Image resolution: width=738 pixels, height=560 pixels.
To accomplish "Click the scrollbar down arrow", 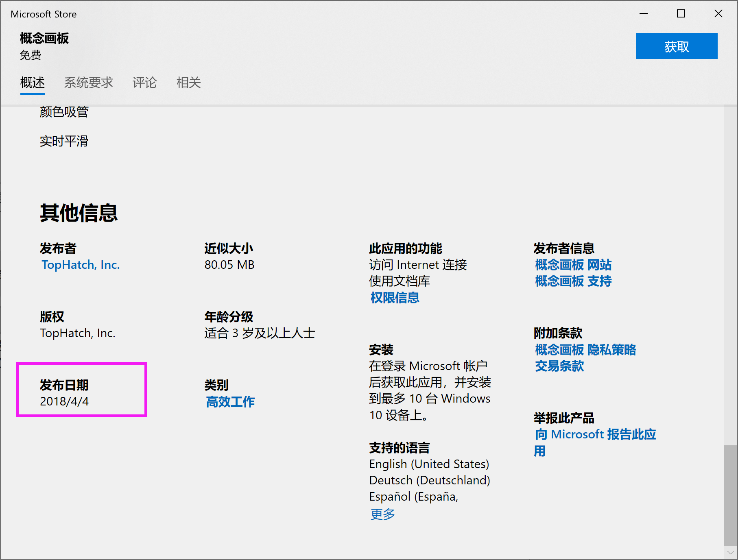I will point(731,553).
